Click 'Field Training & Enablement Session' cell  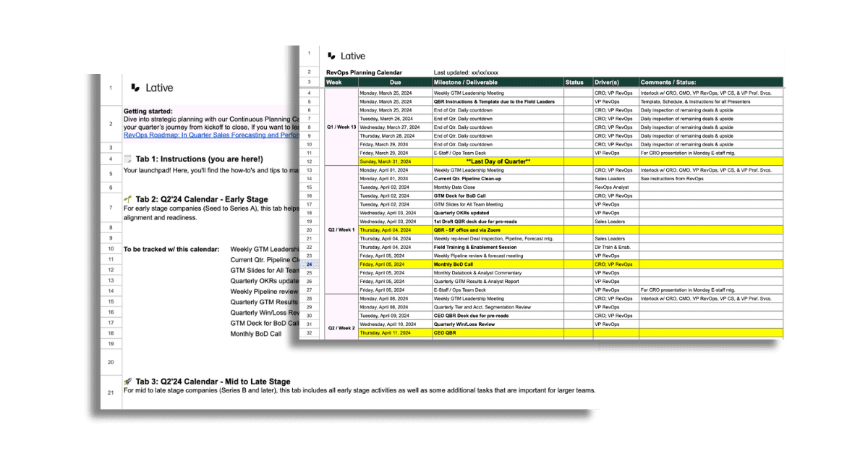[497, 247]
